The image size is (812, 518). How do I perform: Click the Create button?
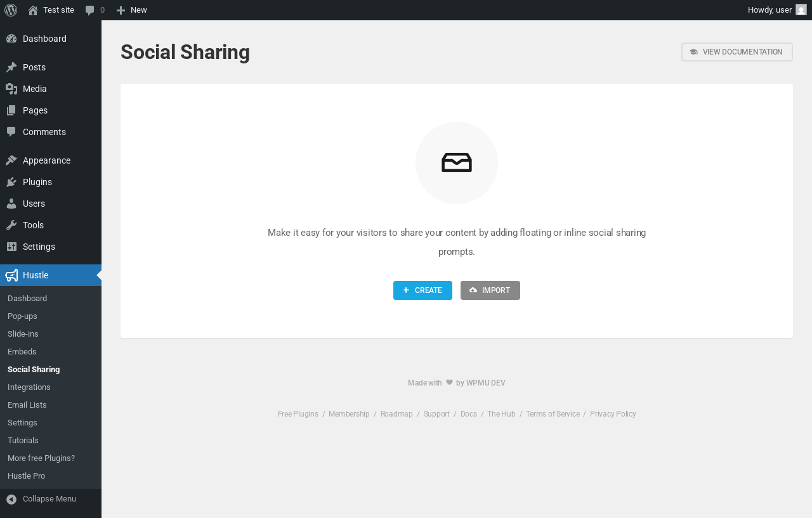pyautogui.click(x=422, y=290)
